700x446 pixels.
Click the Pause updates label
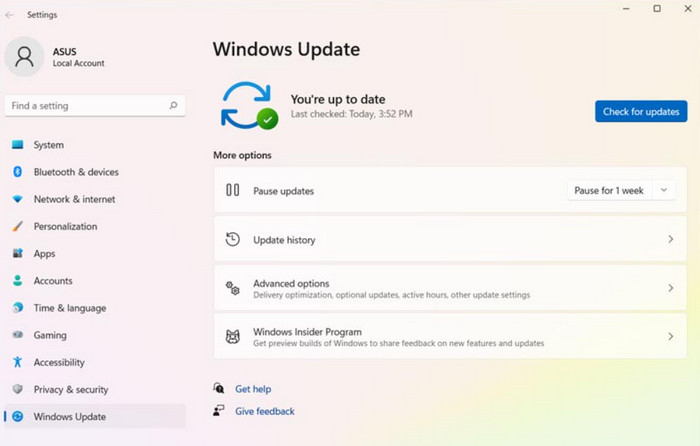coord(283,191)
